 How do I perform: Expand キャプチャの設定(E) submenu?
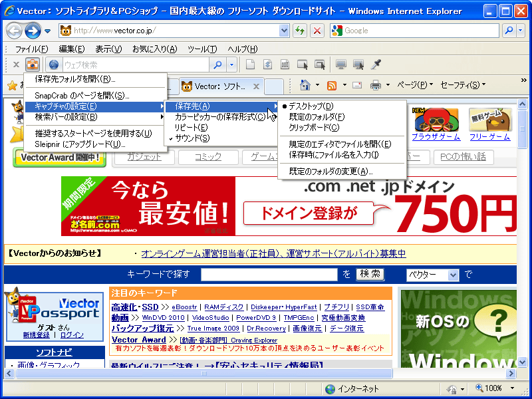pos(95,106)
